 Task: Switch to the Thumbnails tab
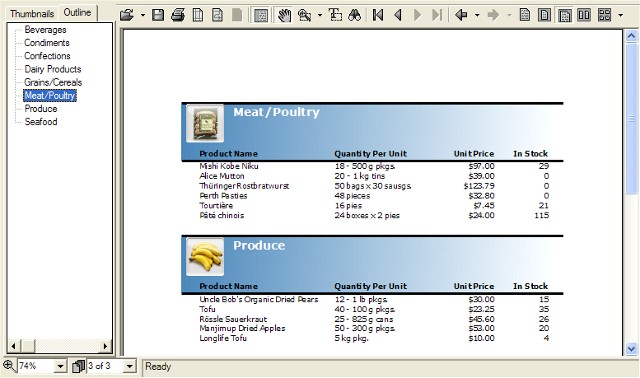[32, 13]
